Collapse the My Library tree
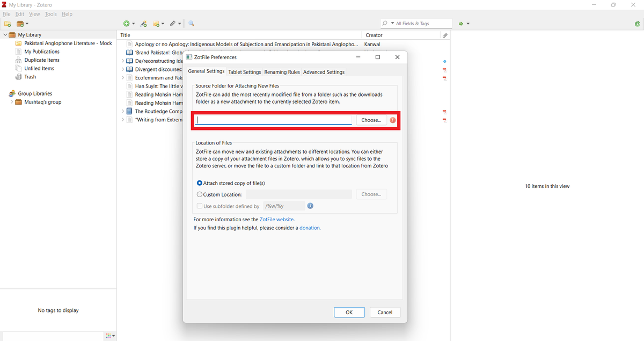 [5, 35]
